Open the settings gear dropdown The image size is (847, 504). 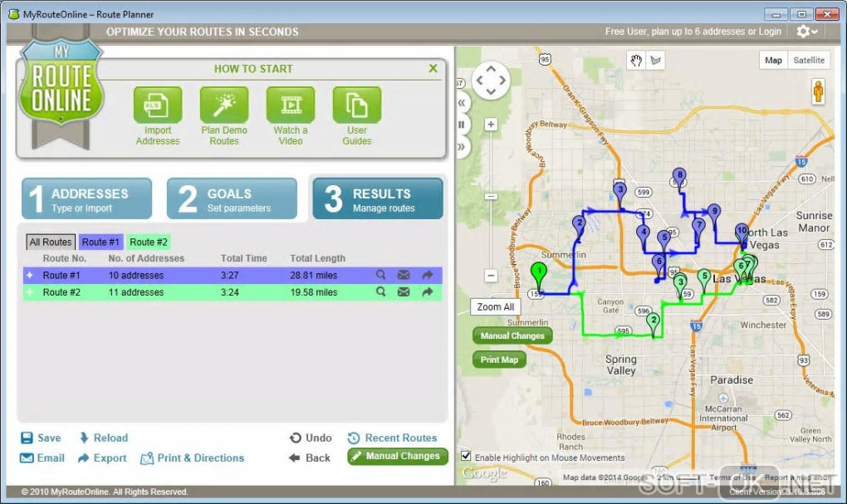pos(807,32)
